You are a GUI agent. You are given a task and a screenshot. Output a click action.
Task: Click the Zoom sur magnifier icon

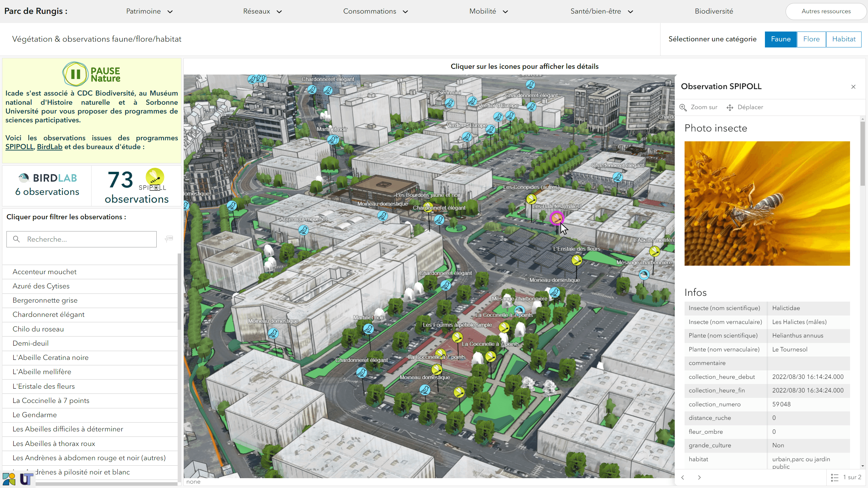coord(683,107)
